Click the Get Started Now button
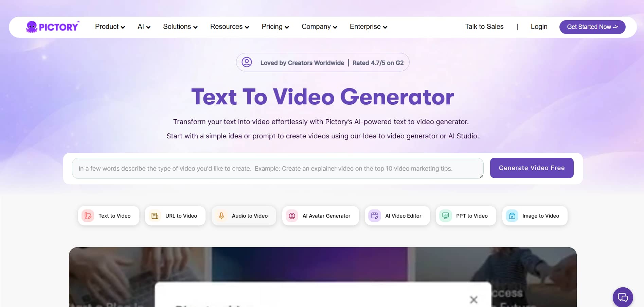This screenshot has width=644, height=307. (x=592, y=27)
